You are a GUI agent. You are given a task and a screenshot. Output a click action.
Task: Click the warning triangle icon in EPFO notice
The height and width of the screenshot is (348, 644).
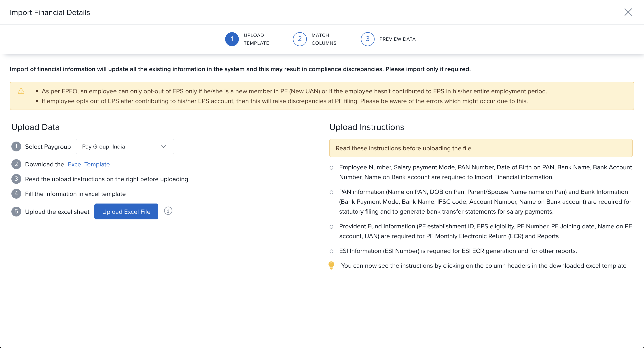coord(21,91)
